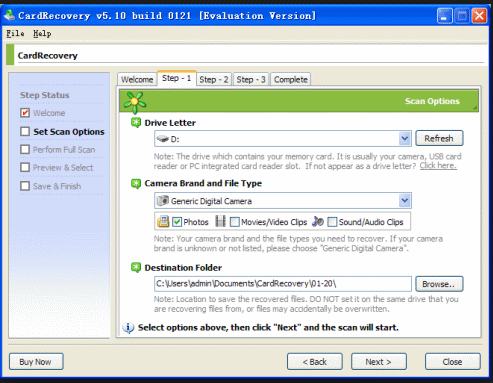Switch to the Step - 3 tab
The height and width of the screenshot is (383, 493).
[x=251, y=79]
